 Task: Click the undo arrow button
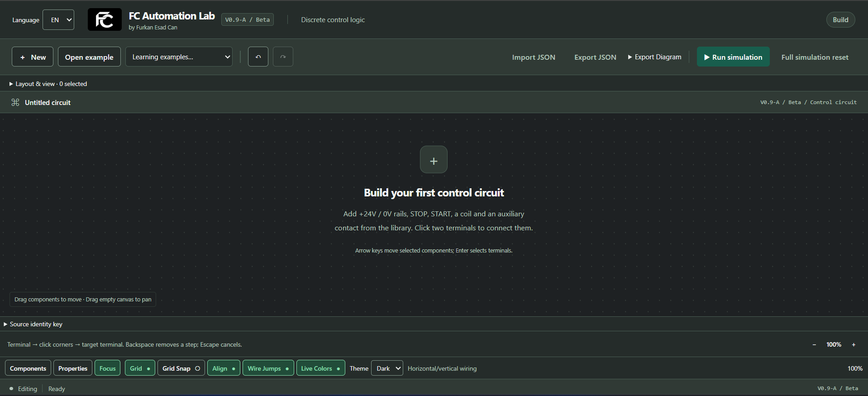pos(258,57)
